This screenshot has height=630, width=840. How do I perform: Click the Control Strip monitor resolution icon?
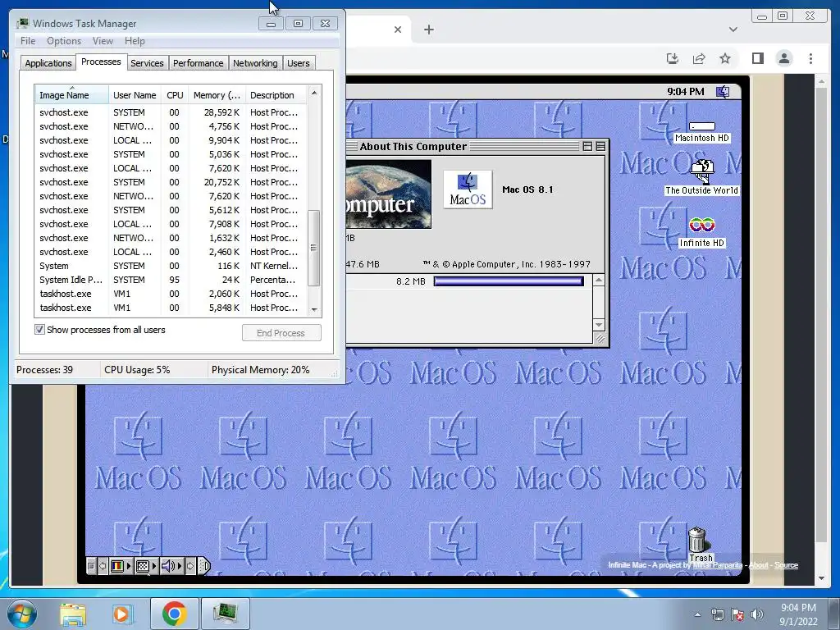(x=143, y=566)
